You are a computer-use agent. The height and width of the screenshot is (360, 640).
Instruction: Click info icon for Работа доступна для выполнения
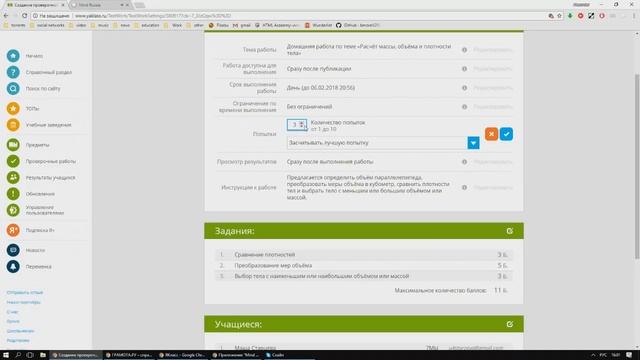(464, 69)
